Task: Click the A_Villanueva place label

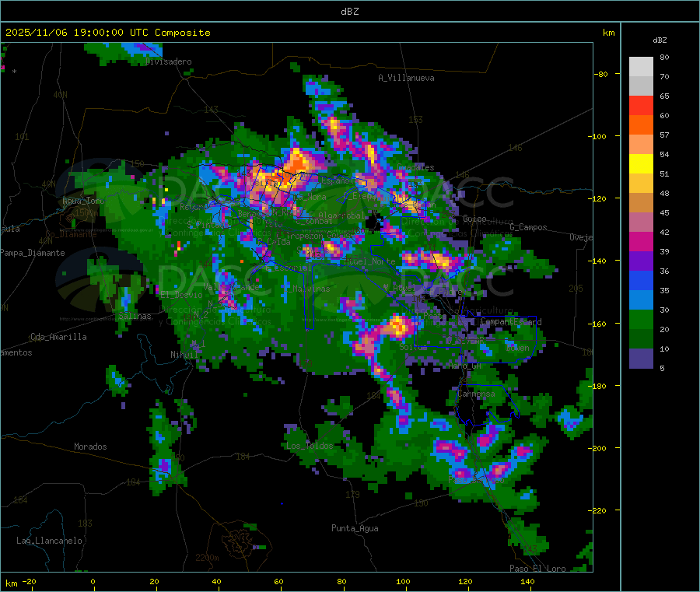Action: (406, 78)
